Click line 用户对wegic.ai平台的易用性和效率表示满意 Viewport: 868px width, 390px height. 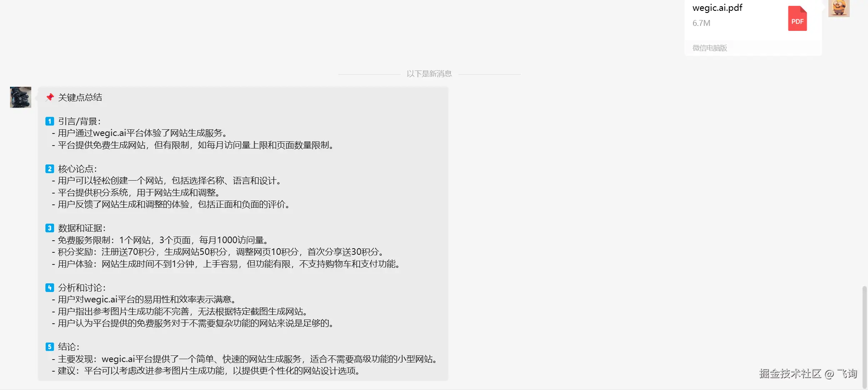[145, 299]
